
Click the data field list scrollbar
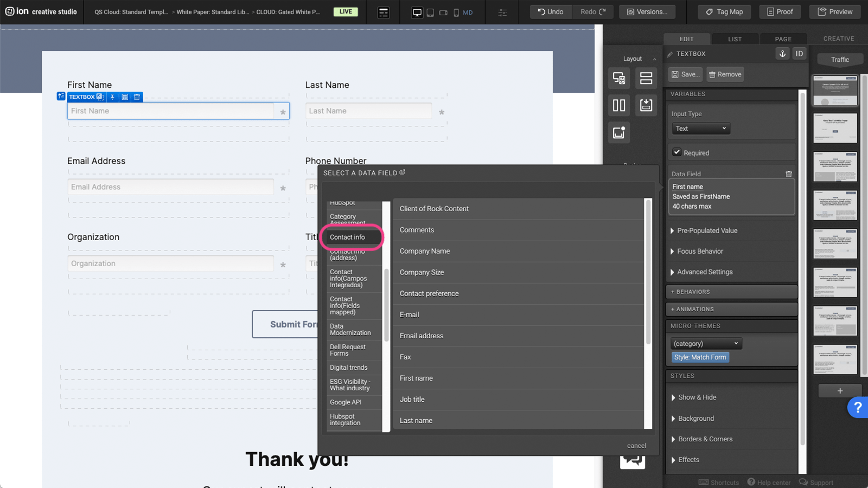(x=647, y=271)
